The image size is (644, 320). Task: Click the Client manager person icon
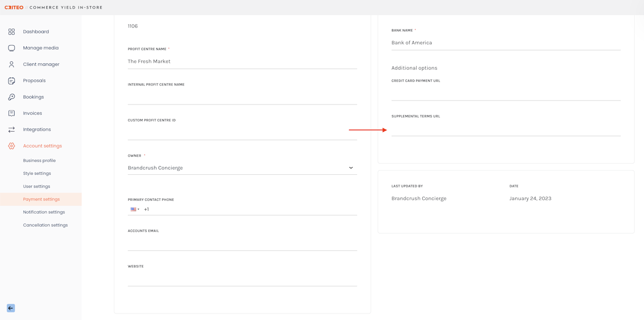coord(12,64)
